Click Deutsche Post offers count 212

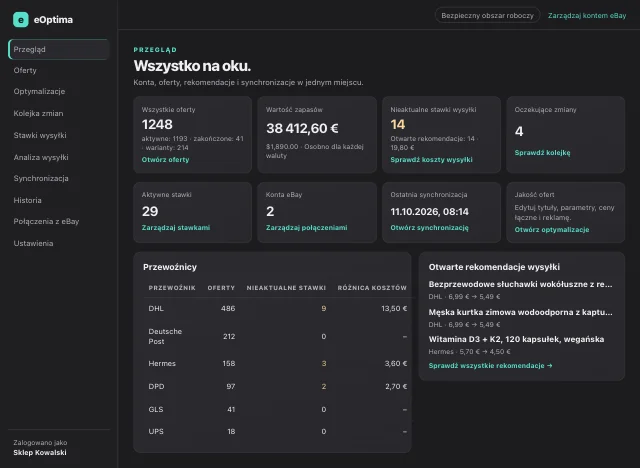coord(229,336)
